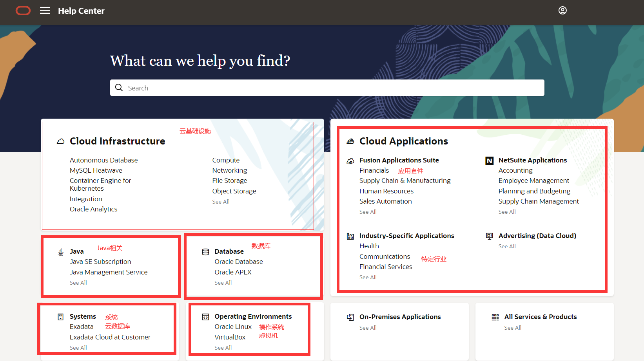Click the Fusion Applications Suite icon

tap(350, 161)
